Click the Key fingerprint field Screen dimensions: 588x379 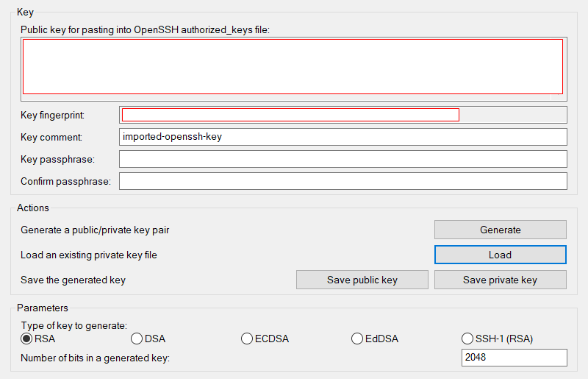click(343, 115)
